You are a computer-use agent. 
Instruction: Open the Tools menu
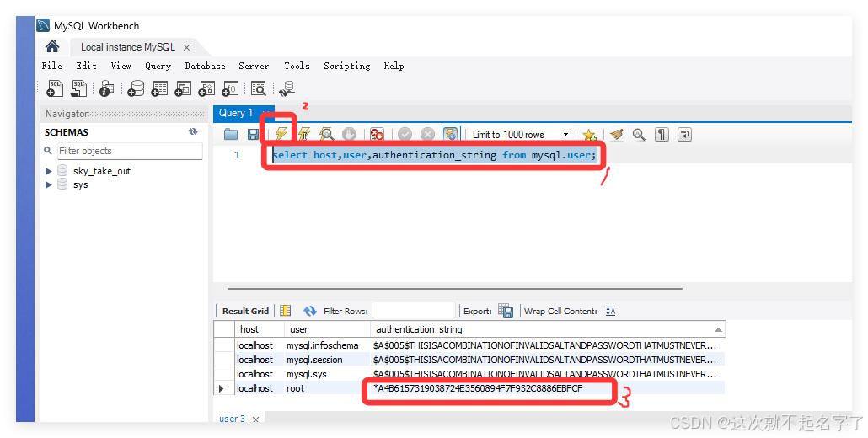297,66
